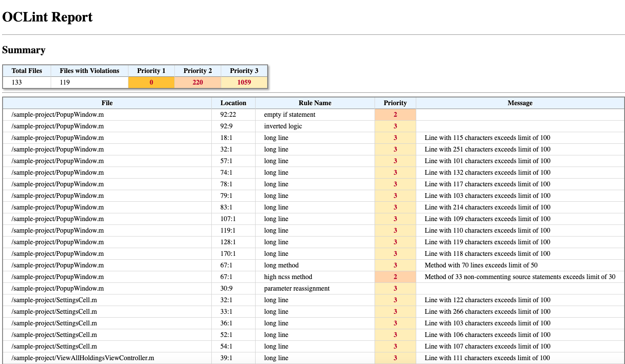625x364 pixels.
Task: Click location 54:1
Action: [x=226, y=346]
